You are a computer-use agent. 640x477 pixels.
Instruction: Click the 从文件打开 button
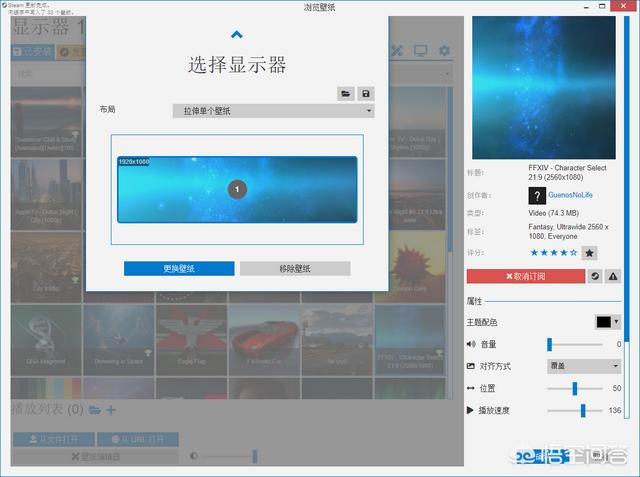click(x=54, y=439)
